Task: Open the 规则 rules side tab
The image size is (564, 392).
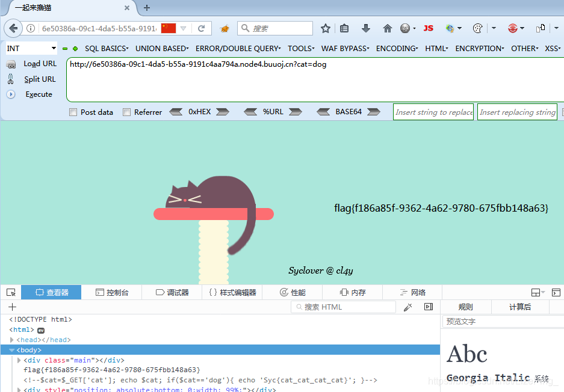Action: (466, 307)
